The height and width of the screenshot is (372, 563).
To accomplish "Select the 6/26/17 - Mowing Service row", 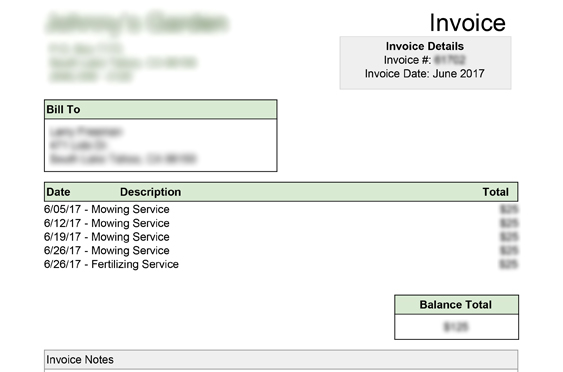I will tap(281, 250).
